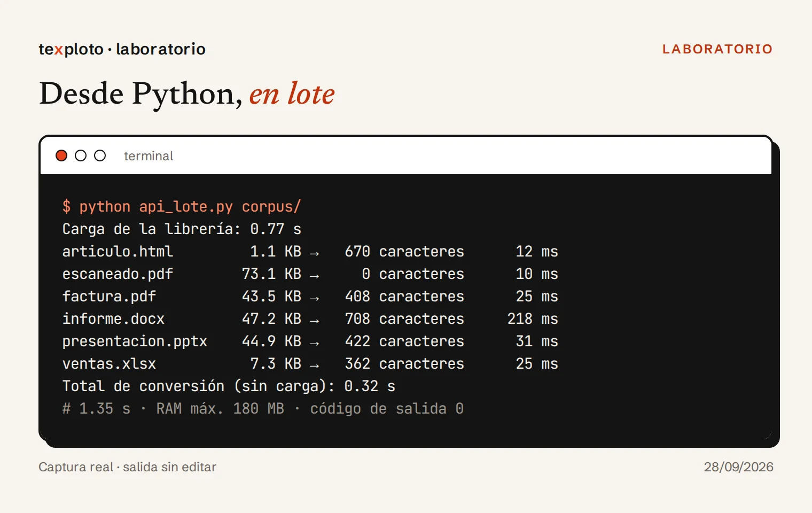
Task: Click the 'terminal' title label
Action: (149, 156)
